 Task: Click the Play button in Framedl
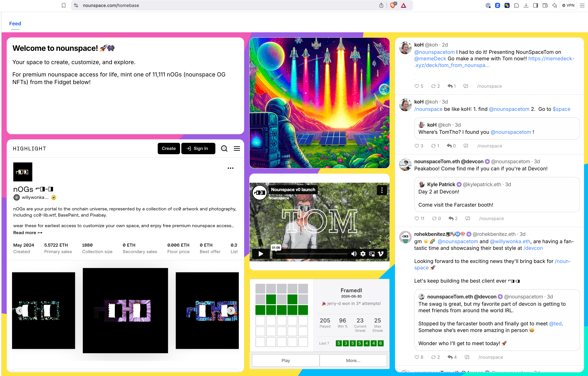coord(286,360)
